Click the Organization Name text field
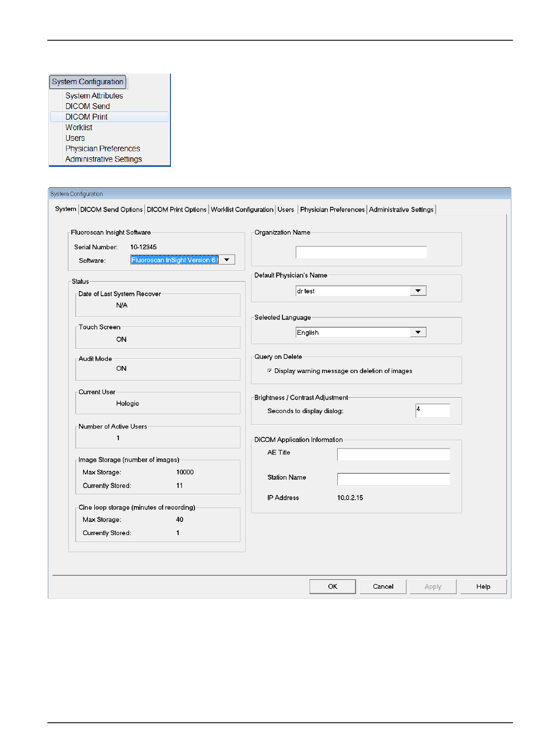The image size is (560, 739). click(x=361, y=253)
